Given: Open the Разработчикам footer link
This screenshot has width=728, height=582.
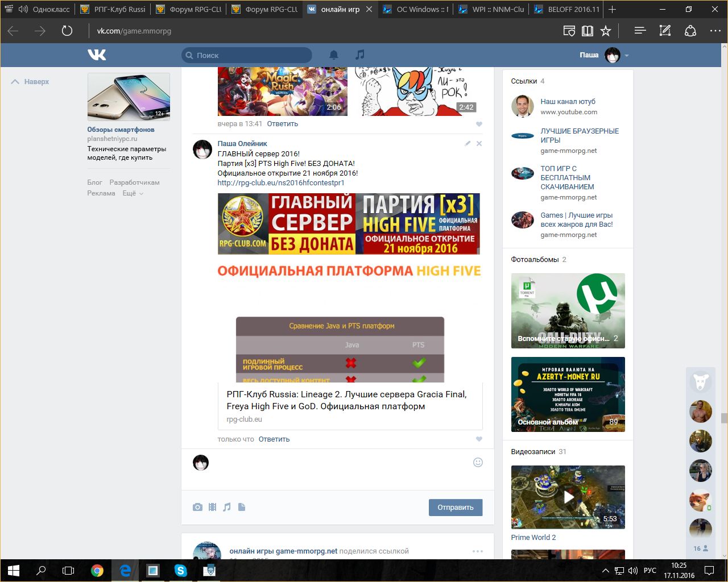Looking at the screenshot, I should [135, 182].
